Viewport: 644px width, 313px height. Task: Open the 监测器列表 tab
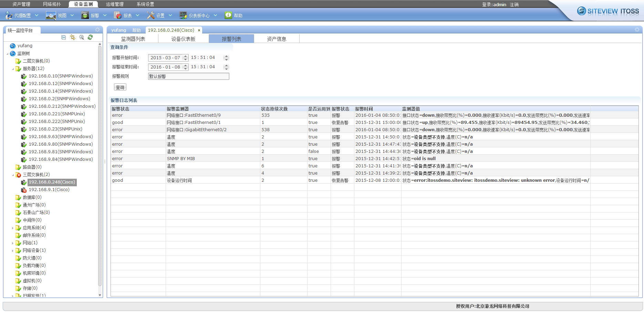[133, 39]
